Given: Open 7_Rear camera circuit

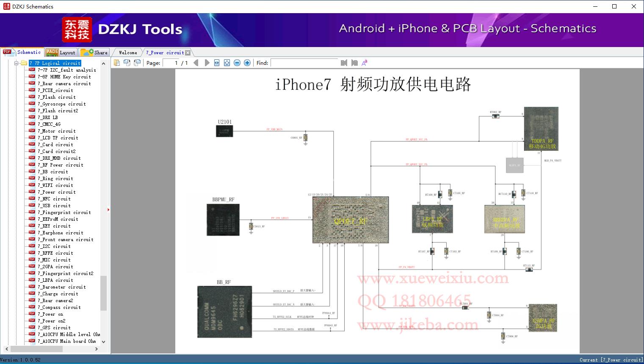Looking at the screenshot, I should [64, 83].
